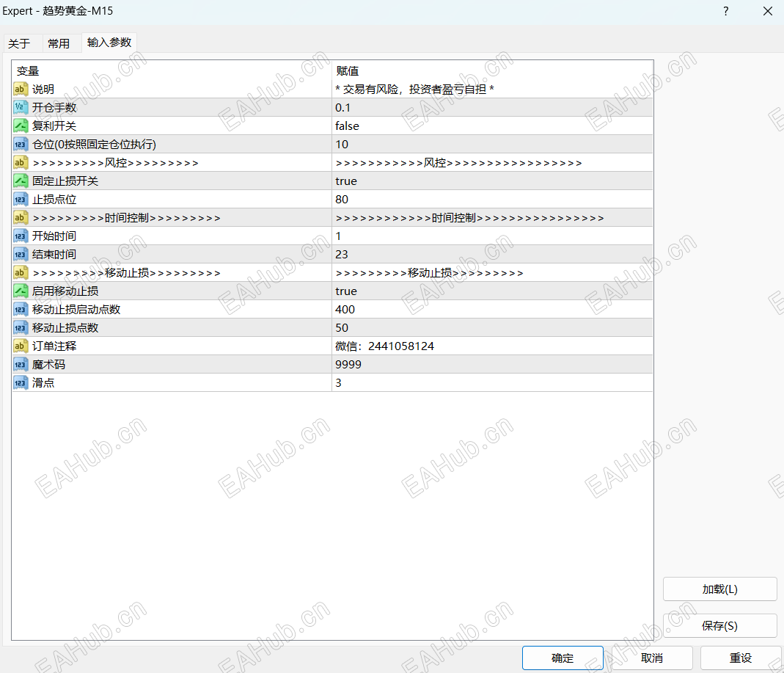Viewport: 784px width, 673px height.
Task: Click the 变量 column header
Action: click(28, 70)
